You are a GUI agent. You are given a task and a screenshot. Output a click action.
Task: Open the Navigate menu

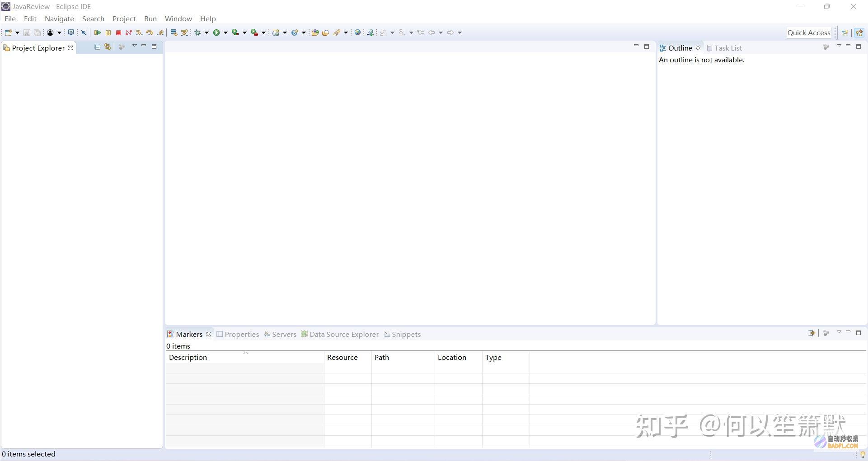click(59, 19)
